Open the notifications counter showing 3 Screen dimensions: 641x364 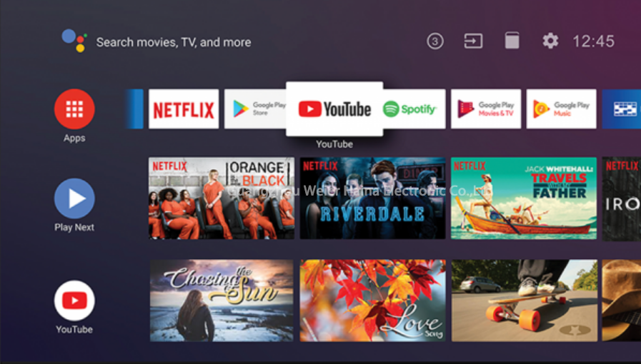435,41
